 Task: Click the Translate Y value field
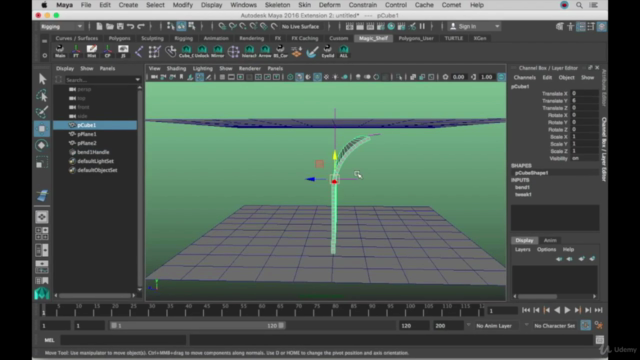click(x=584, y=100)
